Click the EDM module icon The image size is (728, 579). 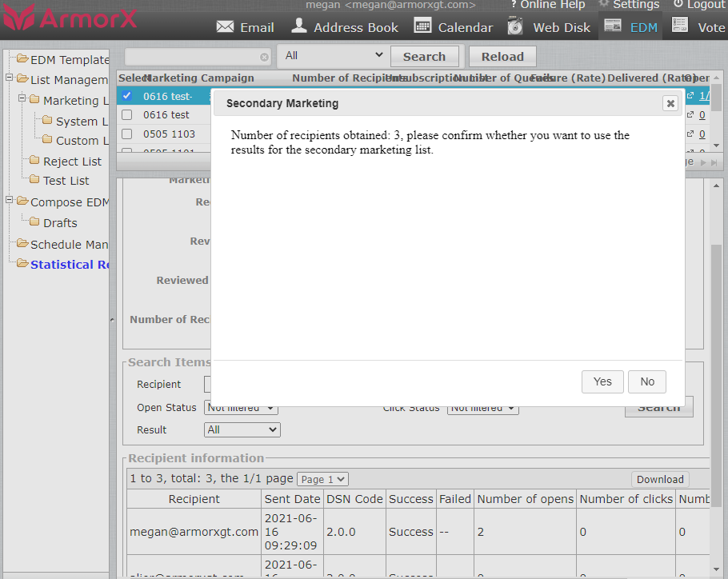click(613, 26)
